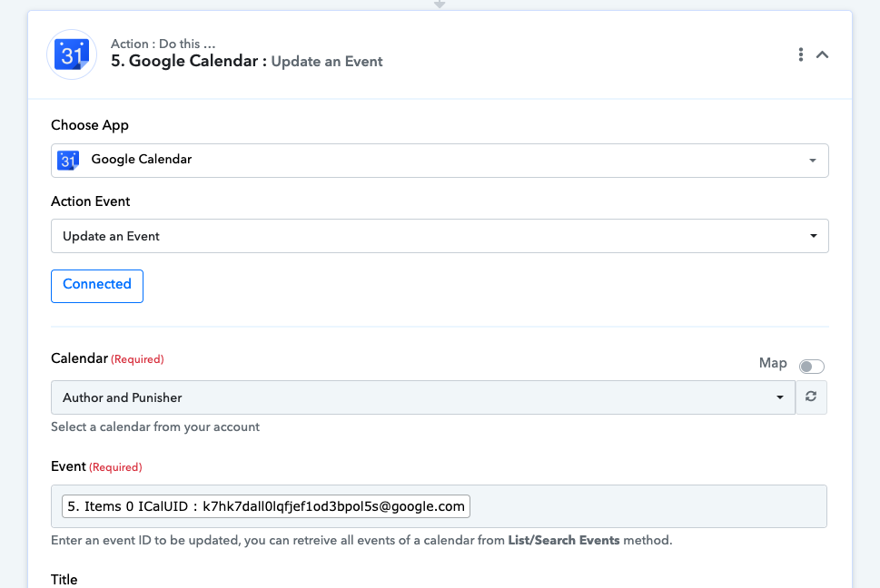Select the mapped ICalUID tag in Event field
Screen dimensions: 880x588
click(x=266, y=506)
